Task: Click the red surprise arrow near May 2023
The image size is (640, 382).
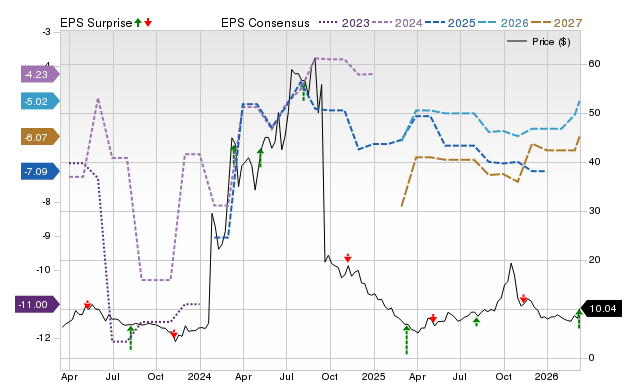Action: [x=87, y=304]
